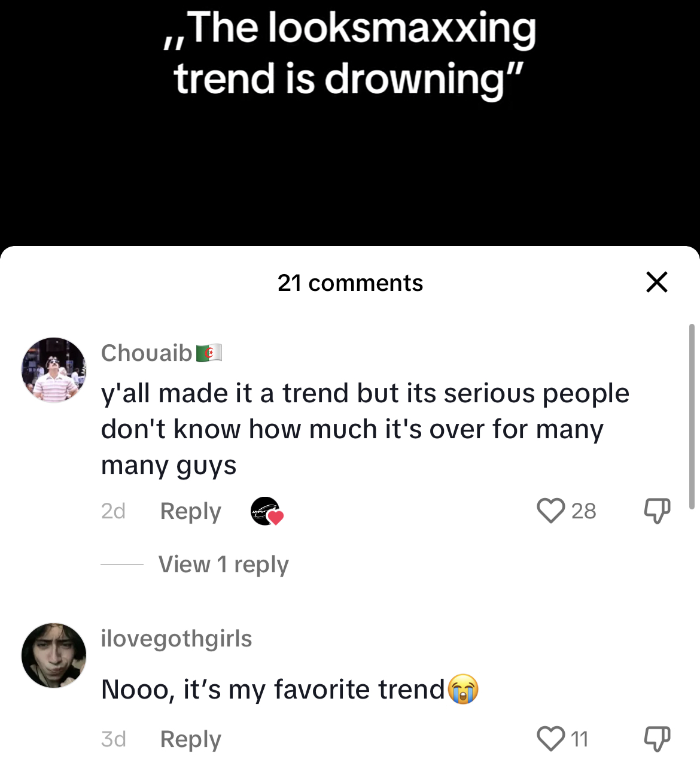Image resolution: width=700 pixels, height=762 pixels.
Task: Open the ilovegothgirls username link
Action: tap(176, 639)
